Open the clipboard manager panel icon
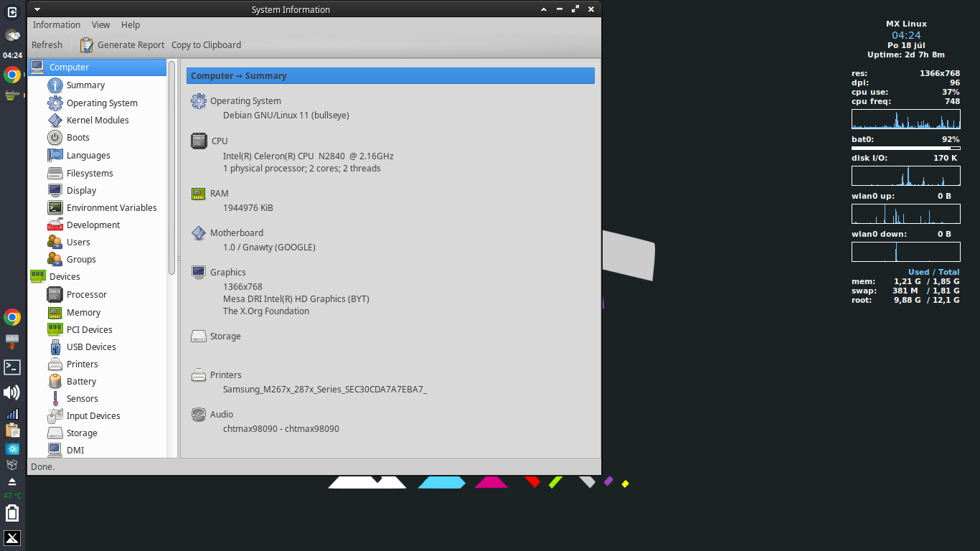 tap(12, 430)
